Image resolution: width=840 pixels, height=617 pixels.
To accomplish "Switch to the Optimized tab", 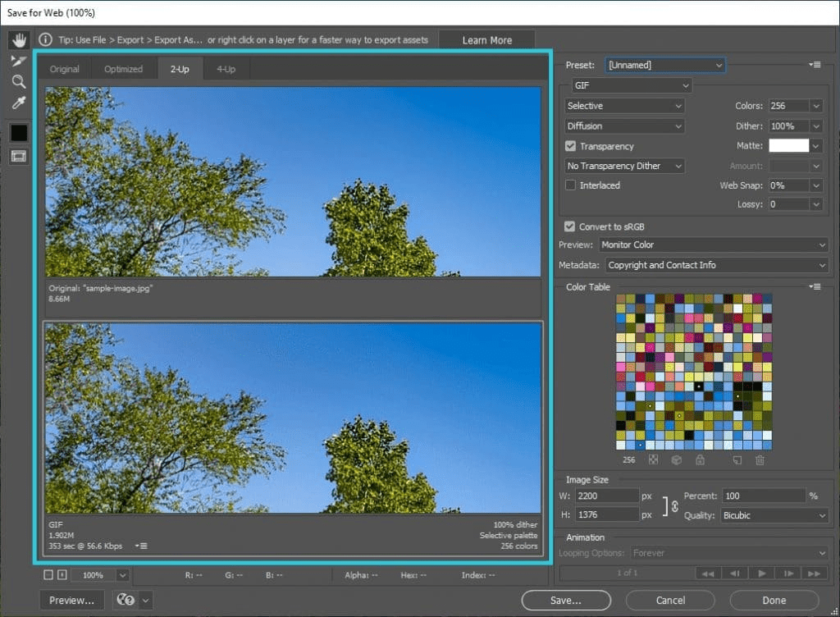I will (123, 69).
